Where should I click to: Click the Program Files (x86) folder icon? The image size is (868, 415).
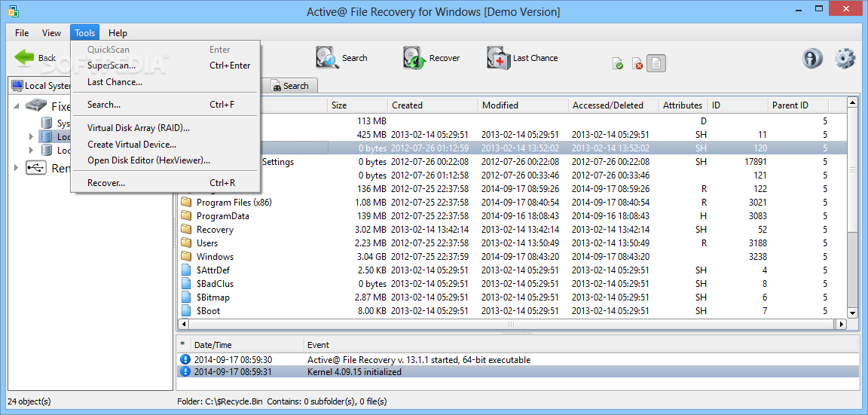186,203
